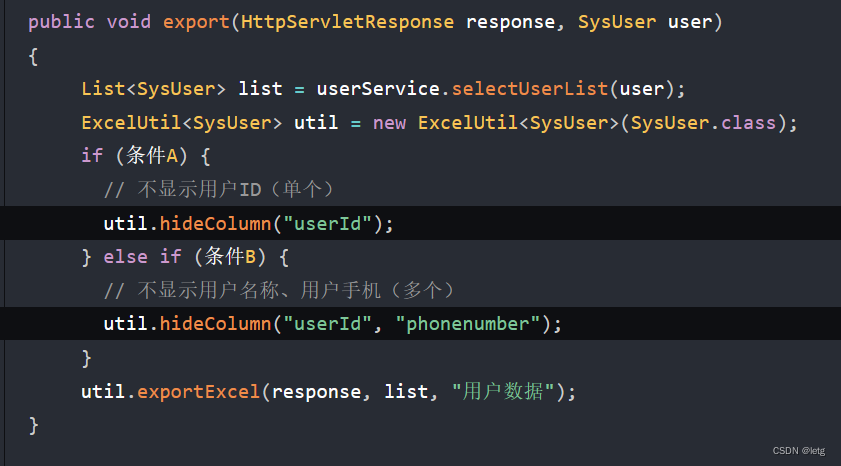
Task: Click the 'new' keyword
Action: pyautogui.click(x=389, y=123)
